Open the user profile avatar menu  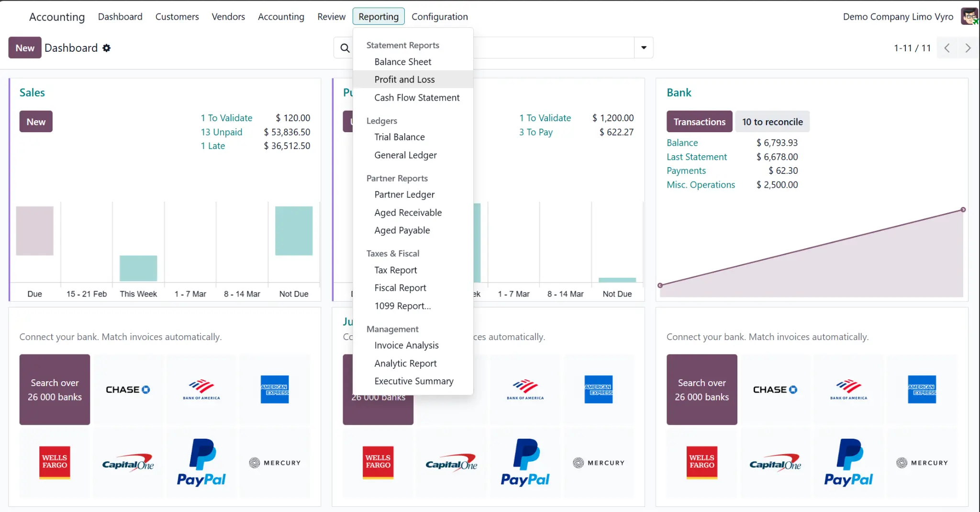[x=969, y=16]
